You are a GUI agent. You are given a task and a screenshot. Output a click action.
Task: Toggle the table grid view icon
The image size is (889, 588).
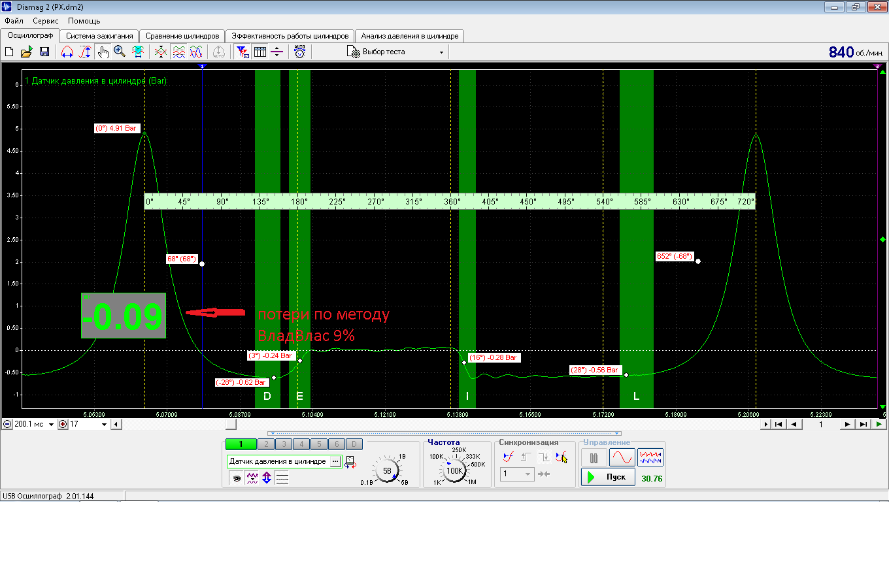pos(260,52)
